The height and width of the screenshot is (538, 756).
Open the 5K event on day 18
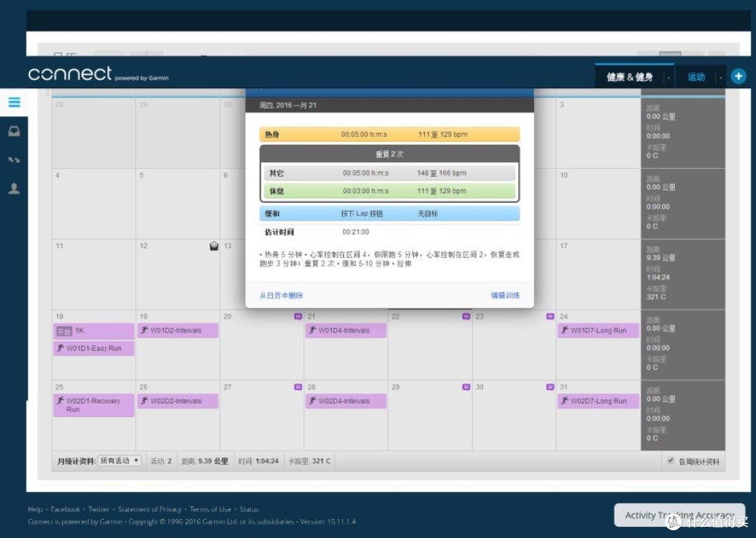point(94,331)
